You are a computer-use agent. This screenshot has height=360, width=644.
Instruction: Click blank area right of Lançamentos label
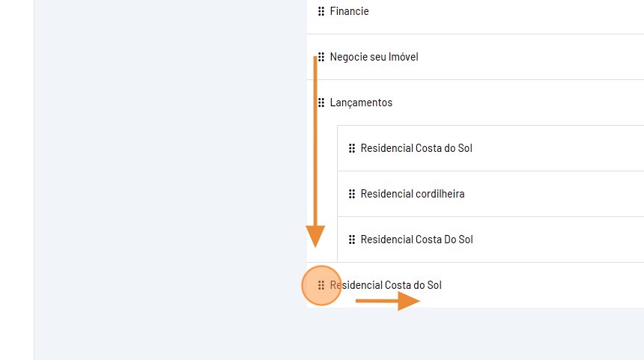[524, 103]
